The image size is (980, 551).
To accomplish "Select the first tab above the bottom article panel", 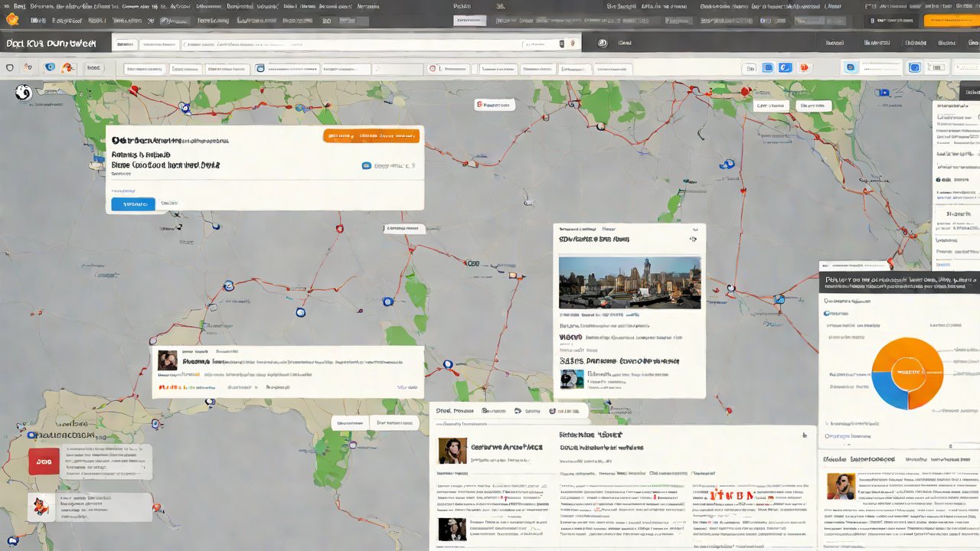I will click(455, 411).
